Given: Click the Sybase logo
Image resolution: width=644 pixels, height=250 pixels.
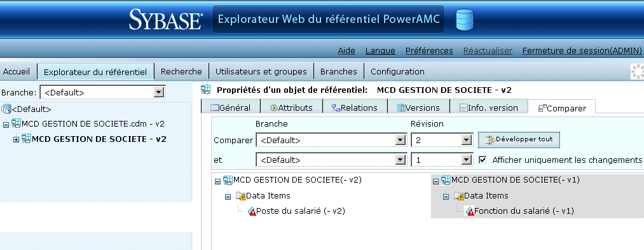Looking at the screenshot, I should (165, 19).
